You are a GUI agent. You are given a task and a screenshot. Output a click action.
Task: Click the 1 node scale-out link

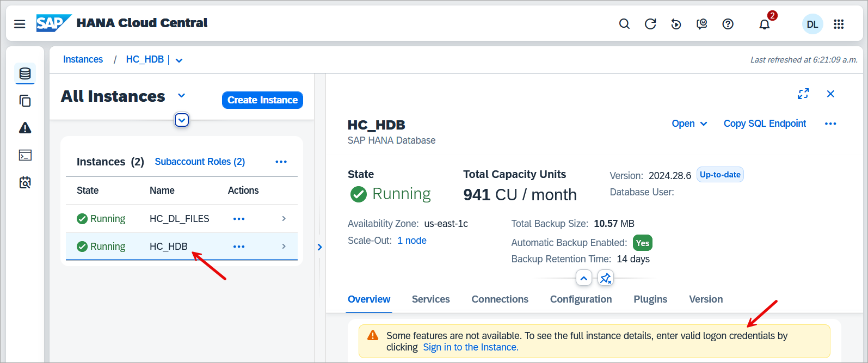pos(412,241)
